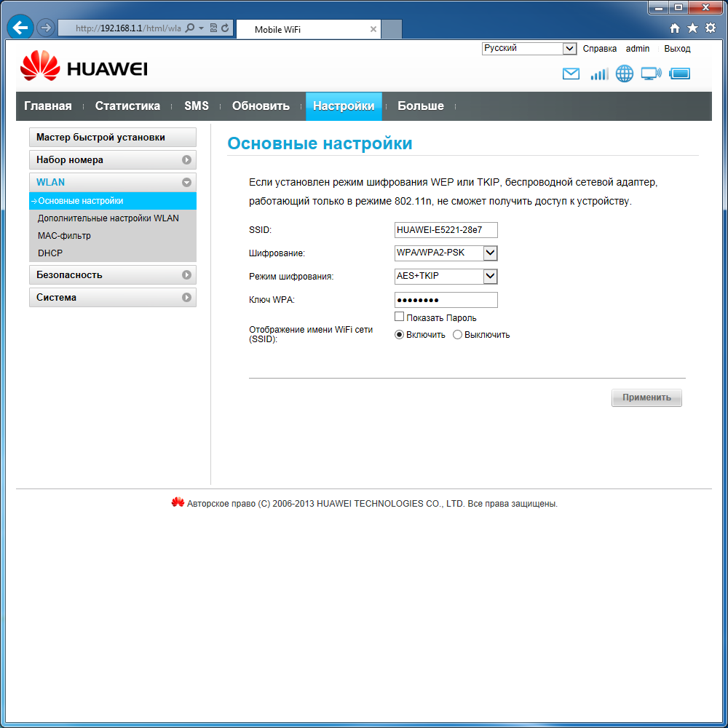Open browser favorites star icon
The height and width of the screenshot is (728, 728).
click(x=692, y=27)
